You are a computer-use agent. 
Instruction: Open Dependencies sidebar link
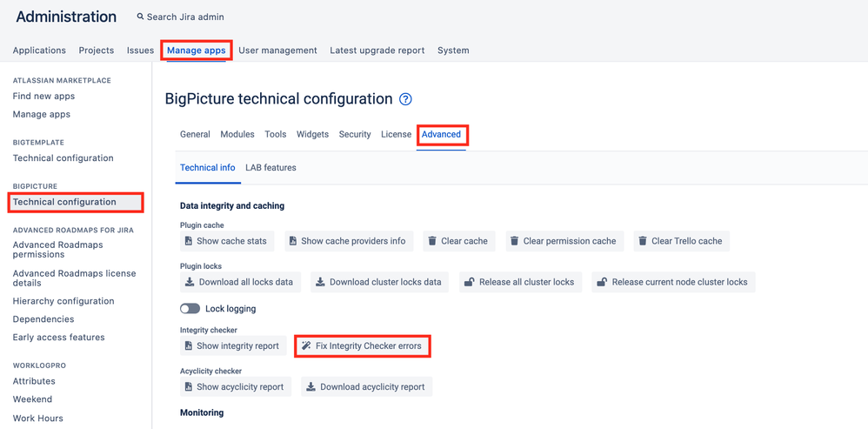tap(43, 319)
